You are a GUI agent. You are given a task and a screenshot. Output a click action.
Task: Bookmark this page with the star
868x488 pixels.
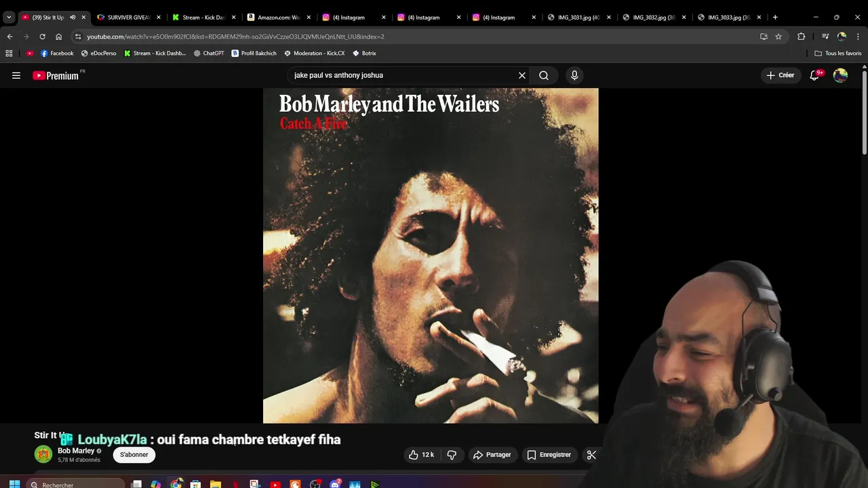778,37
